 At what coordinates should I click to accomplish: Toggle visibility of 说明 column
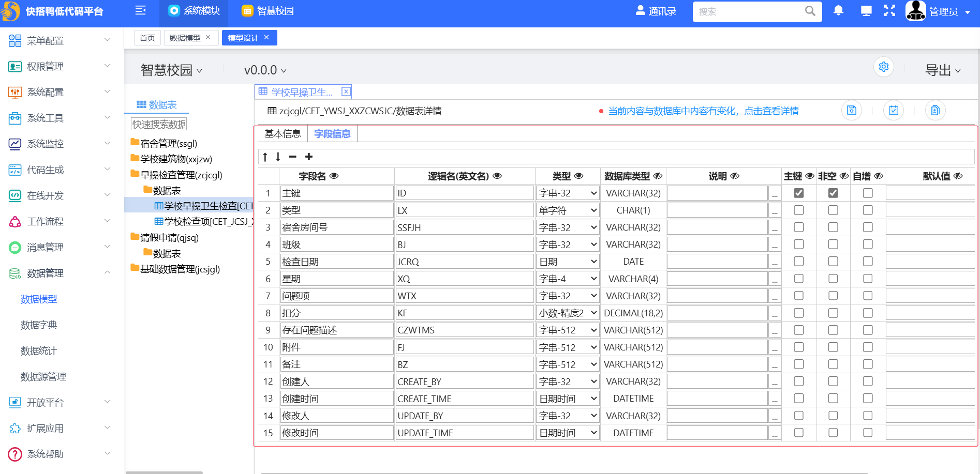pyautogui.click(x=735, y=176)
